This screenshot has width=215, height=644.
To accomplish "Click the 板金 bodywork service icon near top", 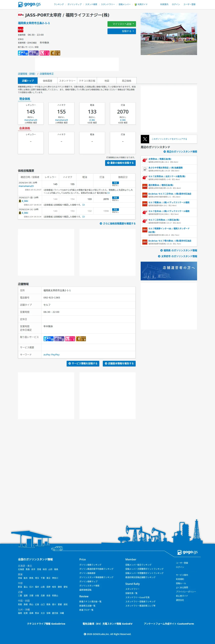I will tap(33, 53).
